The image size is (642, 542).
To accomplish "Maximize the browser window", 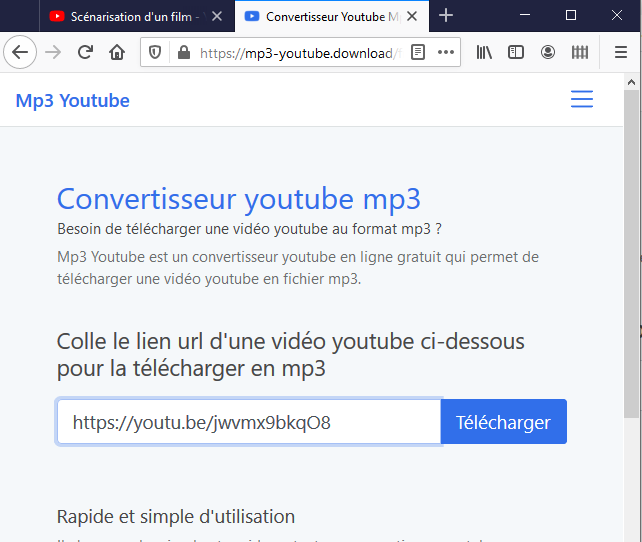I will click(x=571, y=15).
